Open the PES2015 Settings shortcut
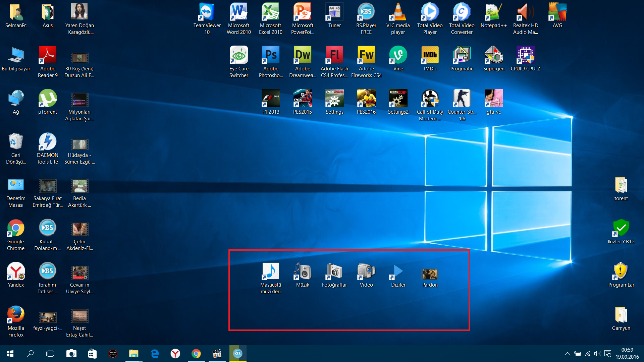 click(x=334, y=102)
